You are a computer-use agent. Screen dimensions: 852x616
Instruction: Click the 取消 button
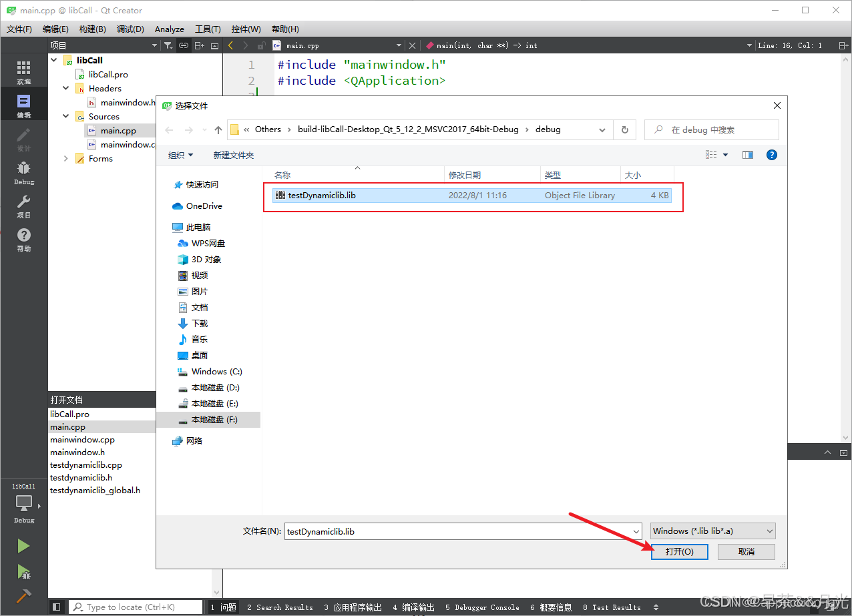746,551
